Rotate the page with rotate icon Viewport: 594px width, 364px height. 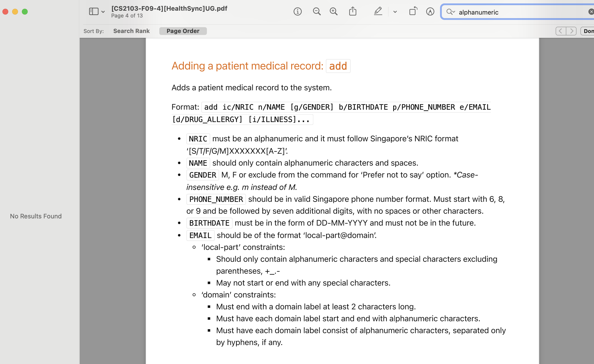tap(413, 11)
